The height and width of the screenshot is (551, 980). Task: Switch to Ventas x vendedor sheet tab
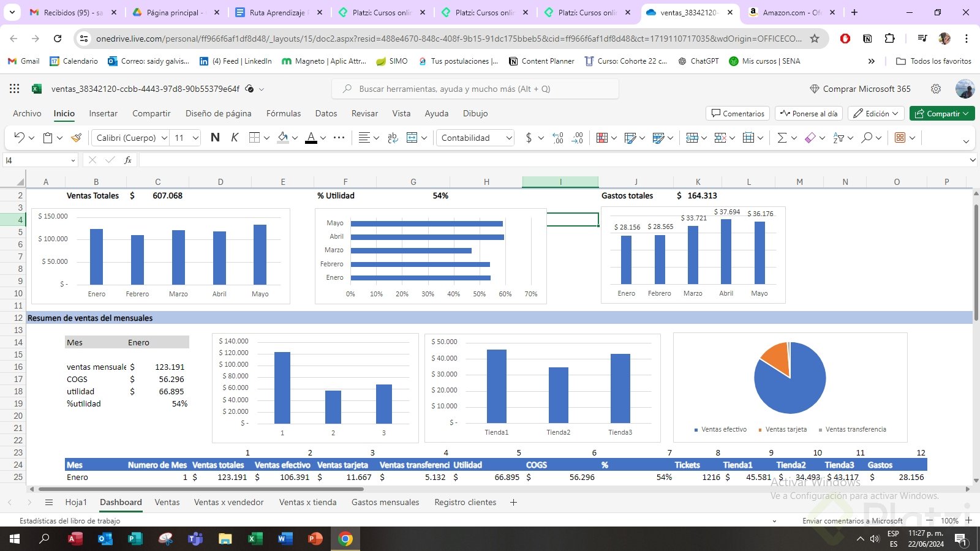[x=228, y=502]
